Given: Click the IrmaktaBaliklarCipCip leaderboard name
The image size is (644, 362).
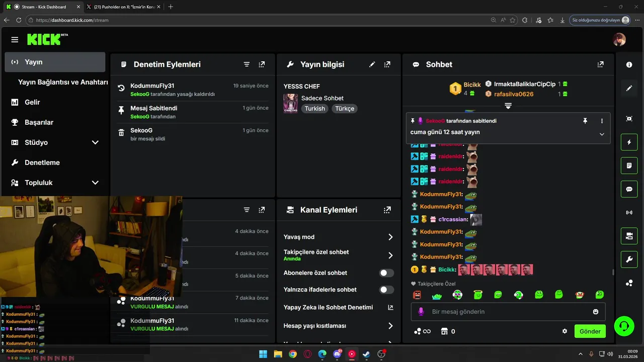Looking at the screenshot, I should point(525,84).
